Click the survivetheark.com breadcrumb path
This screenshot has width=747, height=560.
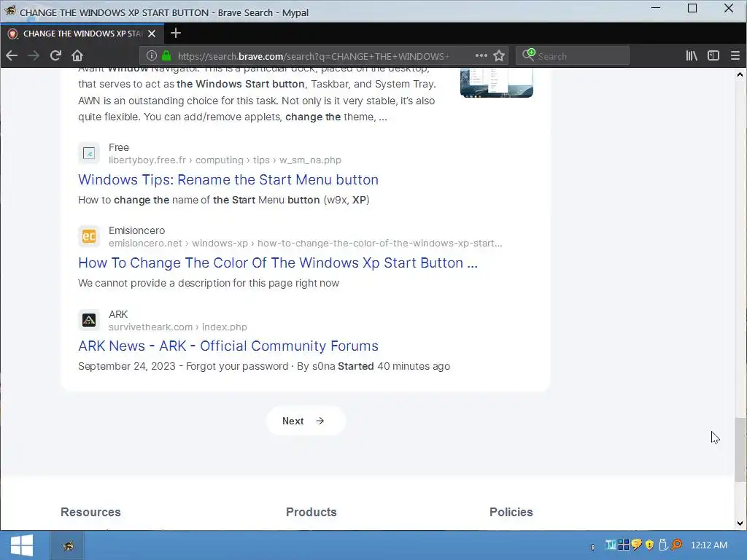pyautogui.click(x=178, y=327)
